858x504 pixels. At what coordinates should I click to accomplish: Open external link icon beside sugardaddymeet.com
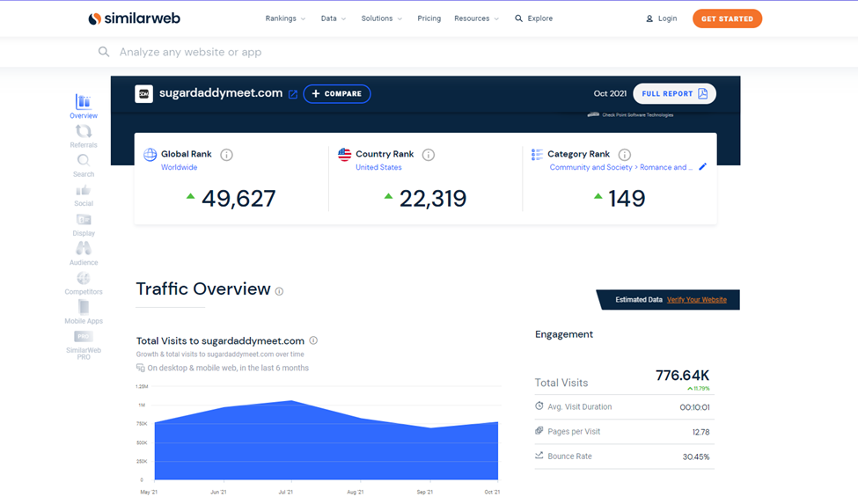[x=293, y=94]
